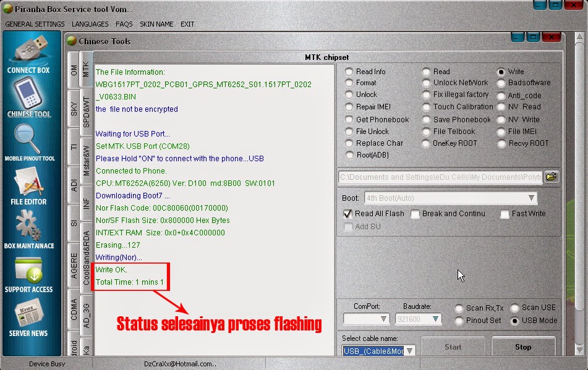Toggle Read All Flash checkbox
The width and height of the screenshot is (588, 370).
[x=347, y=214]
